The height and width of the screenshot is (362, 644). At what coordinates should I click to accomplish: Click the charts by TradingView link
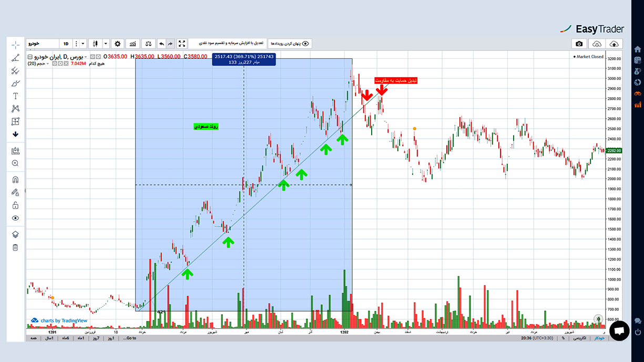59,320
